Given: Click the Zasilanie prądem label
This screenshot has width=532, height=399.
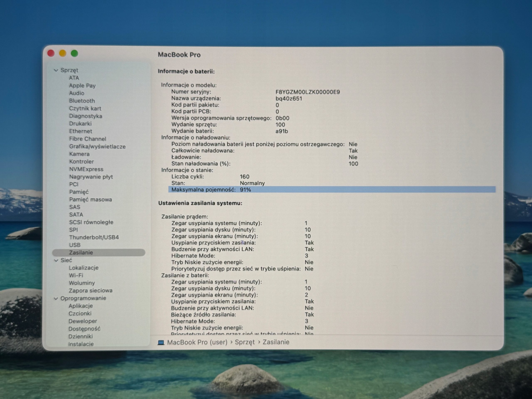Looking at the screenshot, I should (185, 217).
